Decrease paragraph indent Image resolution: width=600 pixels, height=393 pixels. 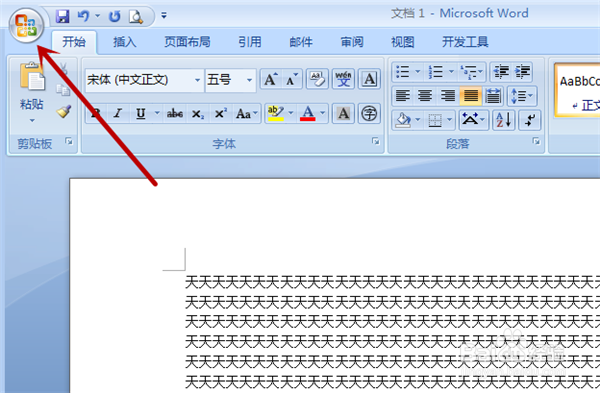point(501,72)
